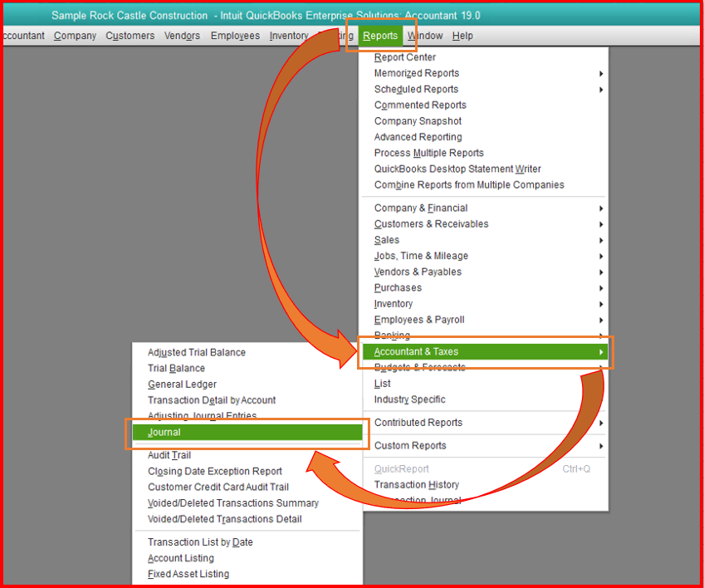Choose Report Center from Reports menu
704x588 pixels.
pos(485,57)
